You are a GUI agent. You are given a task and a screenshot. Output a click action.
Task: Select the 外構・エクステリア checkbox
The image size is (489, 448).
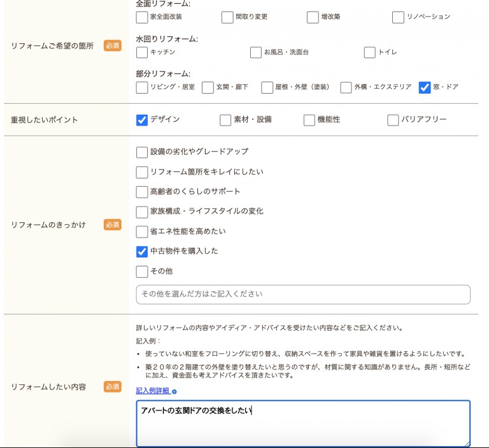pos(346,88)
